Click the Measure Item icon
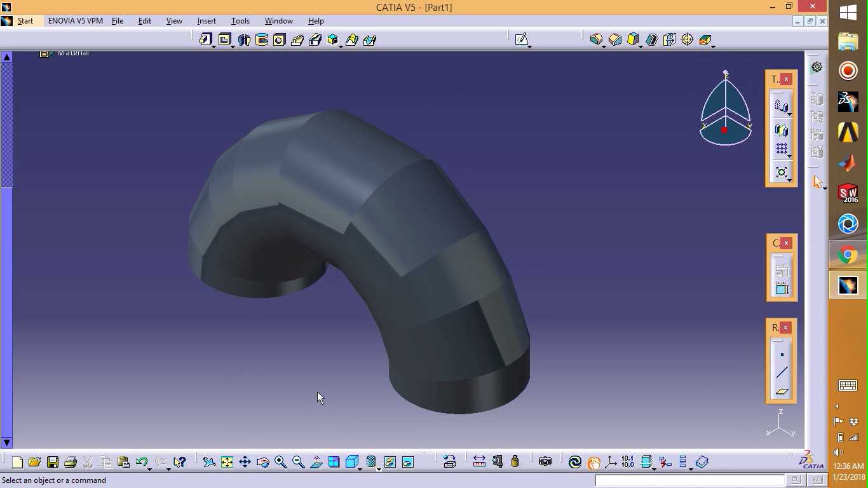868x488 pixels. point(497,462)
